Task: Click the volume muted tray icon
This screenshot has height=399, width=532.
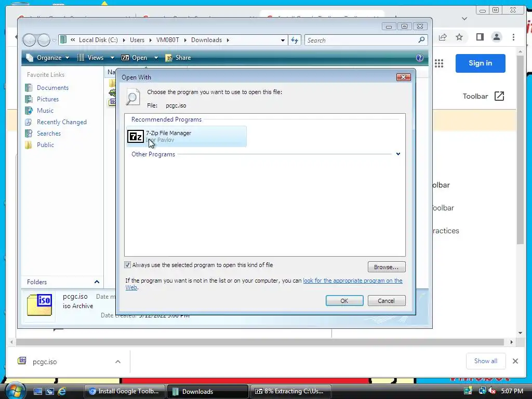Action: coord(492,391)
